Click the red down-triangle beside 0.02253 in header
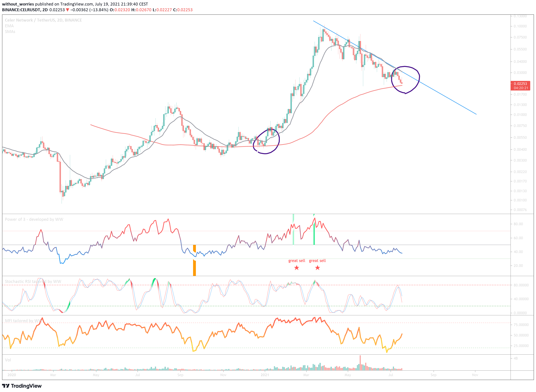Image resolution: width=536 pixels, height=392 pixels. (68, 10)
